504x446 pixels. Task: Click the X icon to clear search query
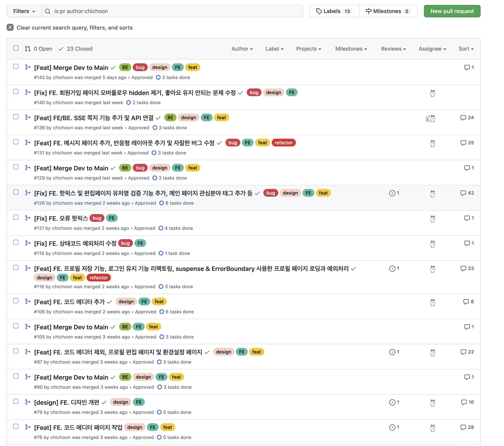tap(10, 27)
